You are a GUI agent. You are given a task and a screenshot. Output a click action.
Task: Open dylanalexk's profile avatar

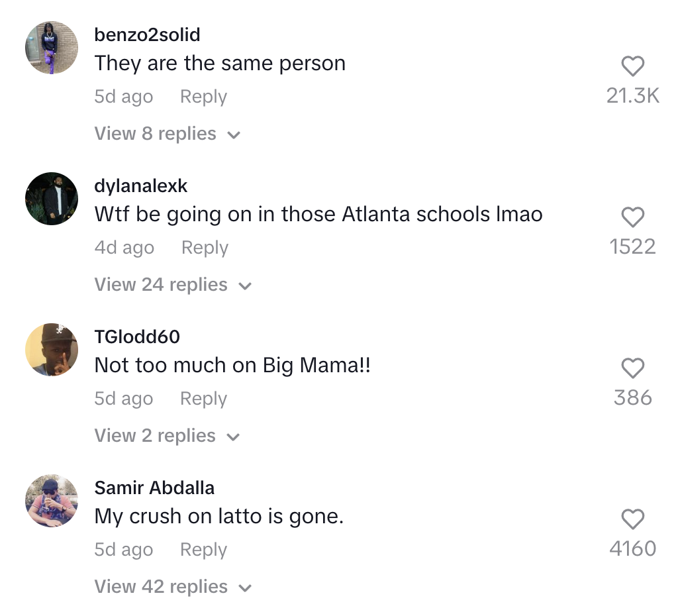coord(52,199)
